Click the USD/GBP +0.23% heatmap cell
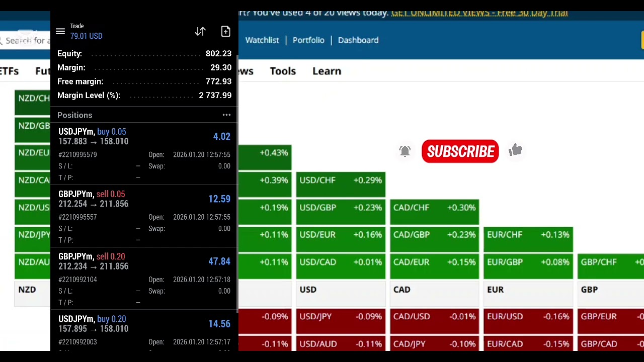Viewport: 644px width, 362px height. point(341,212)
